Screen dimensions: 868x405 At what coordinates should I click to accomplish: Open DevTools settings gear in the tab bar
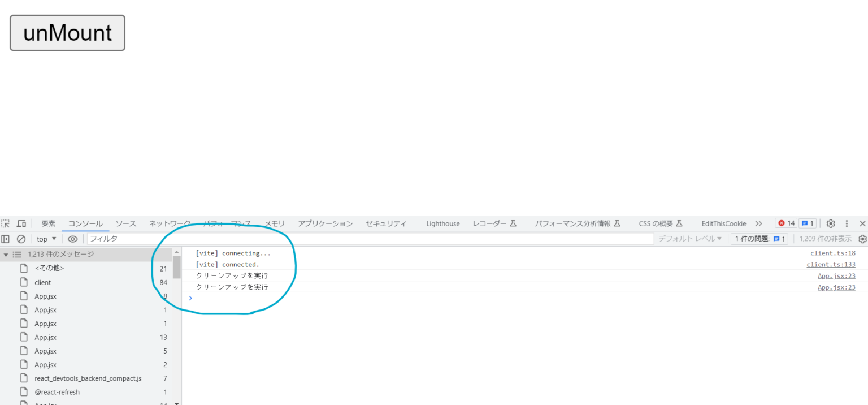pyautogui.click(x=831, y=223)
